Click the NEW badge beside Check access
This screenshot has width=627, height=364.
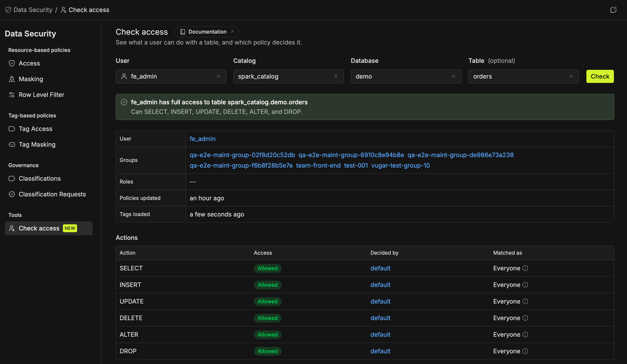pos(70,228)
